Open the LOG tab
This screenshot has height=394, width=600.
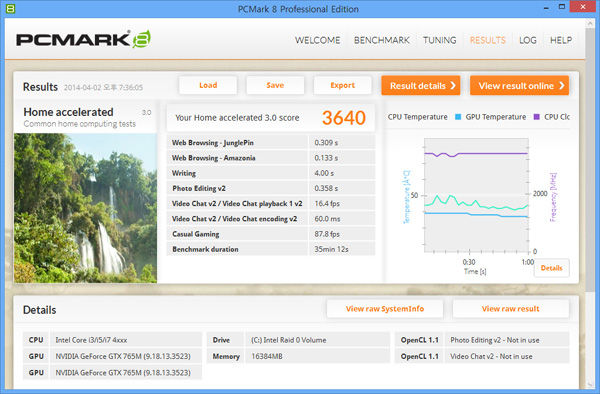coord(528,40)
